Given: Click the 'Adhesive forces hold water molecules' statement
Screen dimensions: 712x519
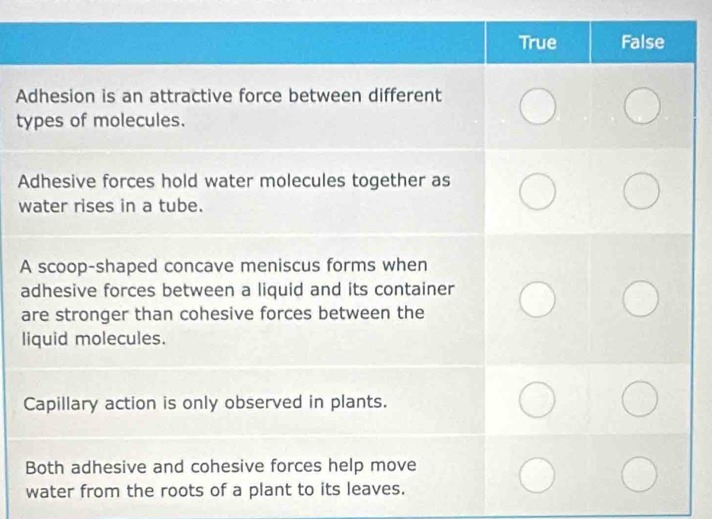Looking at the screenshot, I should (234, 193).
